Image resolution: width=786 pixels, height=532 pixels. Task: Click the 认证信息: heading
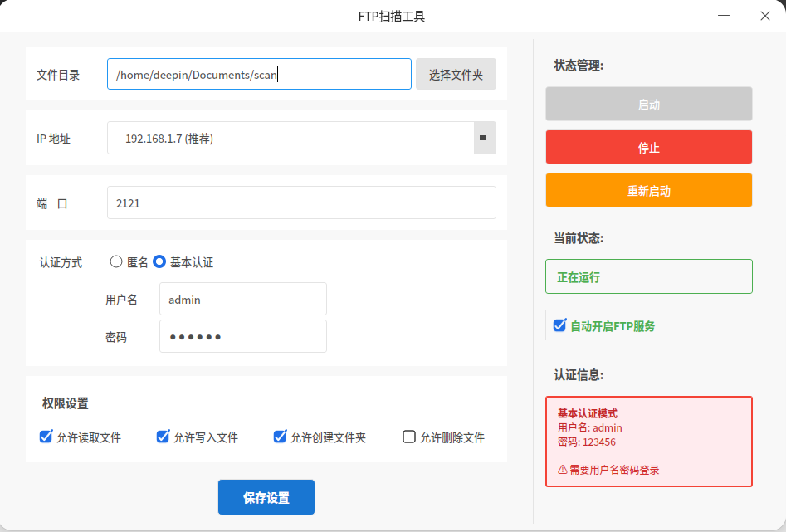[579, 375]
